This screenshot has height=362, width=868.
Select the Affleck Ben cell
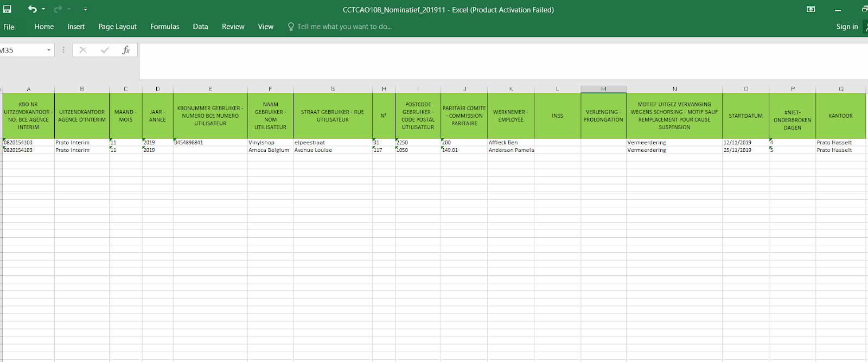click(510, 142)
